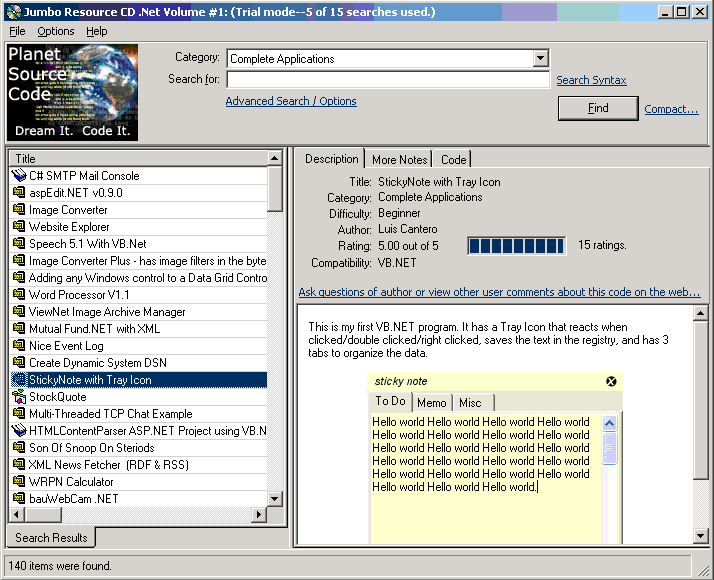Screen dimensions: 714x580
Task: Open the Search Syntax link
Action: (591, 80)
